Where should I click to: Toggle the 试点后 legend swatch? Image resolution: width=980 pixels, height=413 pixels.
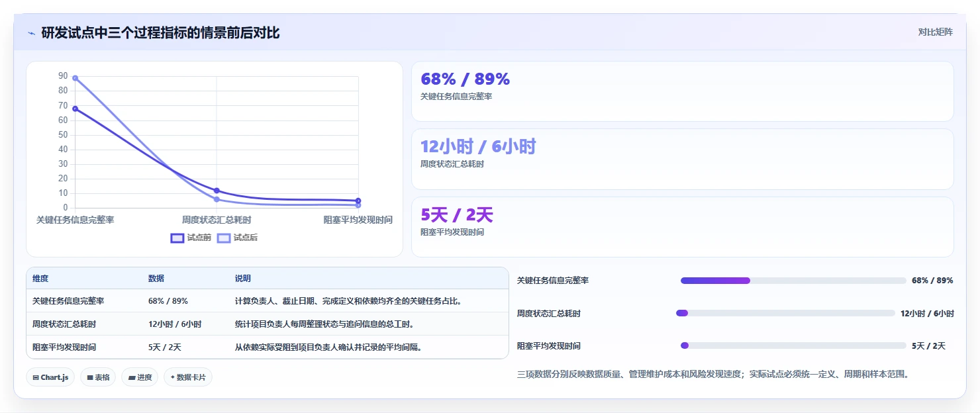(x=224, y=238)
